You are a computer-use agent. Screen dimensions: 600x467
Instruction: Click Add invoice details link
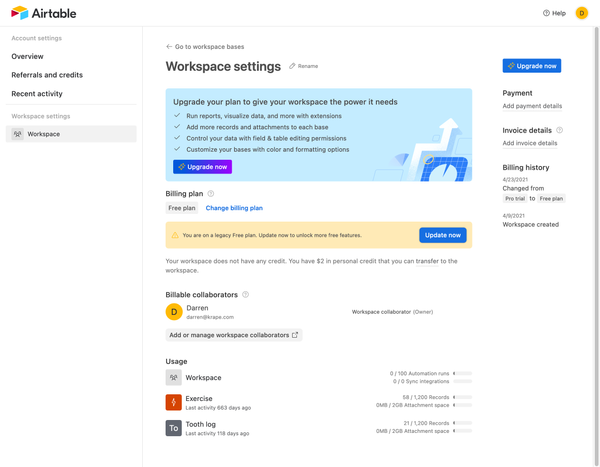(530, 143)
